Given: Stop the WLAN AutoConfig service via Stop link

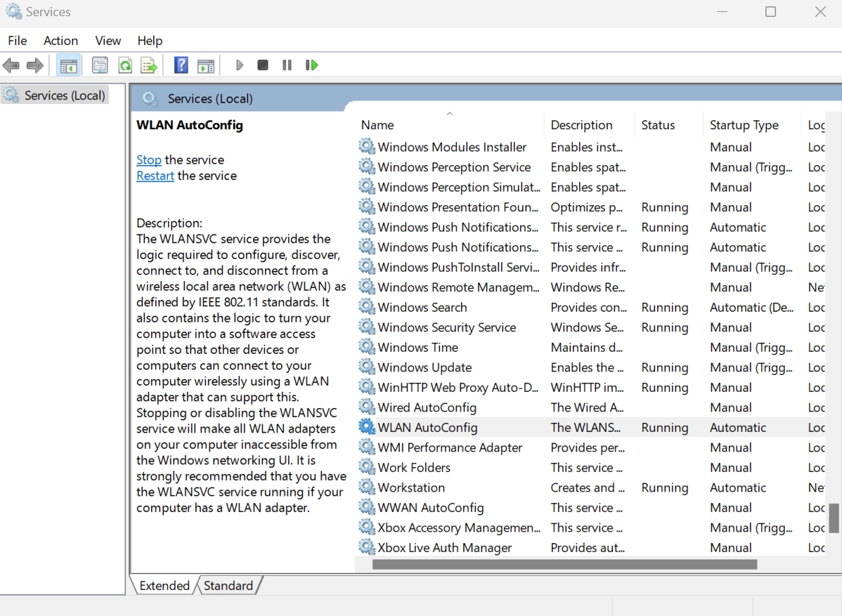Looking at the screenshot, I should [x=148, y=159].
